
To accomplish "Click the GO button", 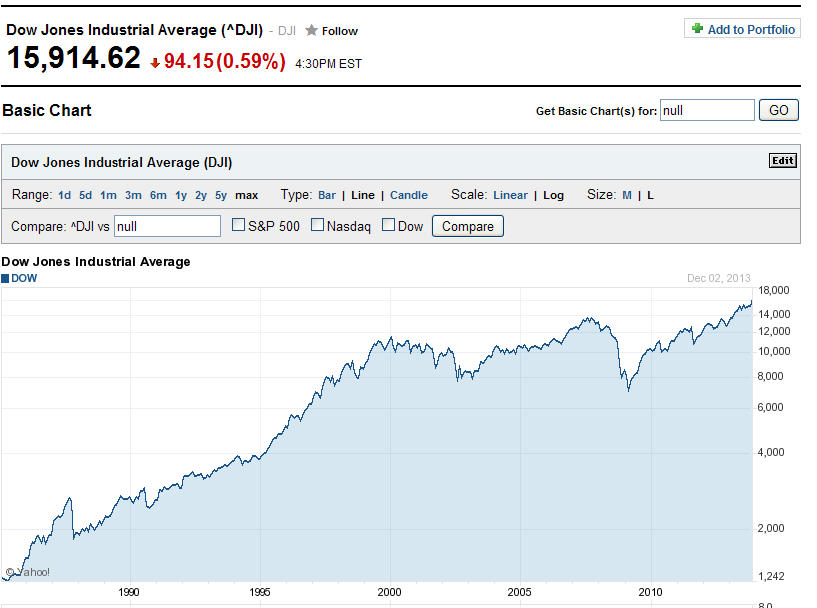I will [778, 110].
